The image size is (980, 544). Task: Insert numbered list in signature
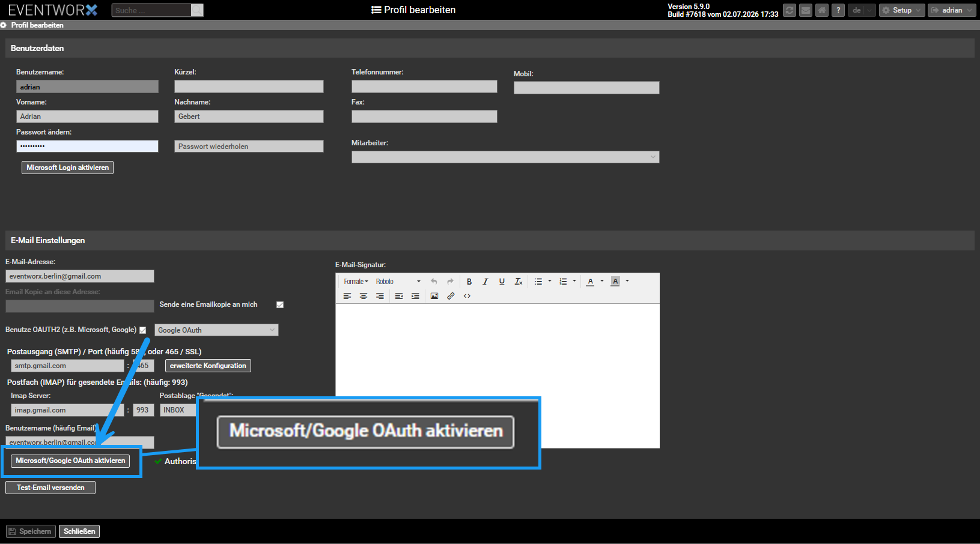pyautogui.click(x=563, y=281)
